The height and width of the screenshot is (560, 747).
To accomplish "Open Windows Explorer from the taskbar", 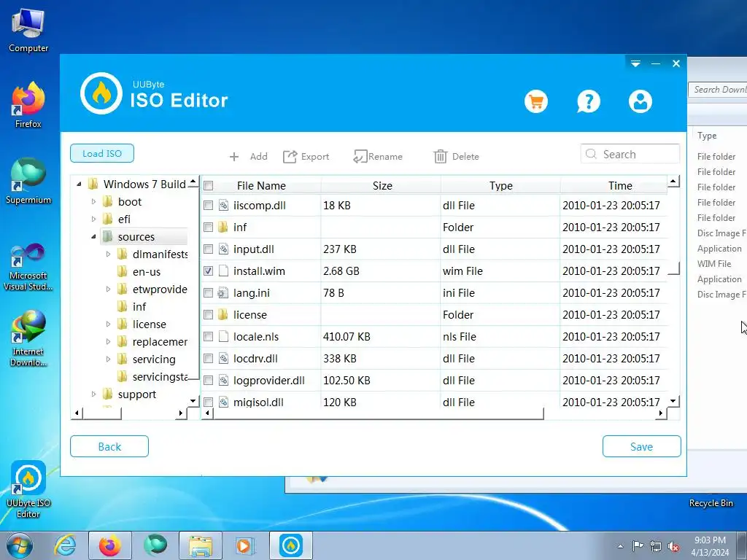I will coord(201,545).
